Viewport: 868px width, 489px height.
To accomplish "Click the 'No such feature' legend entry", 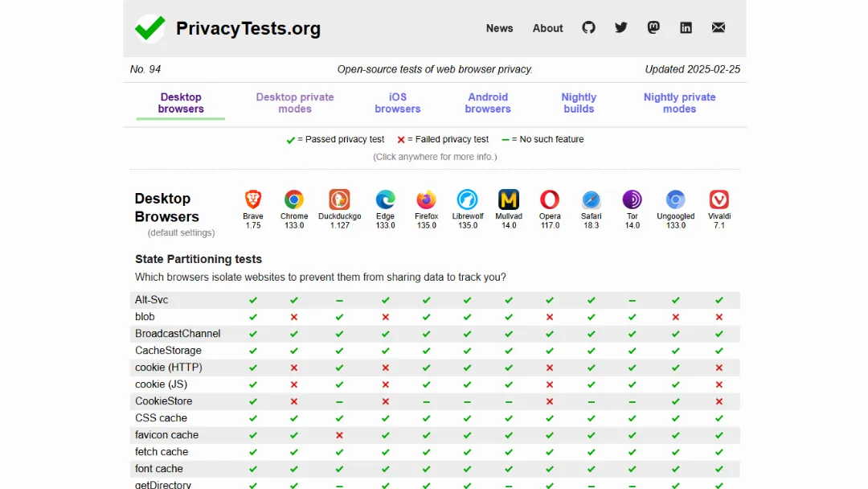I will pyautogui.click(x=542, y=140).
